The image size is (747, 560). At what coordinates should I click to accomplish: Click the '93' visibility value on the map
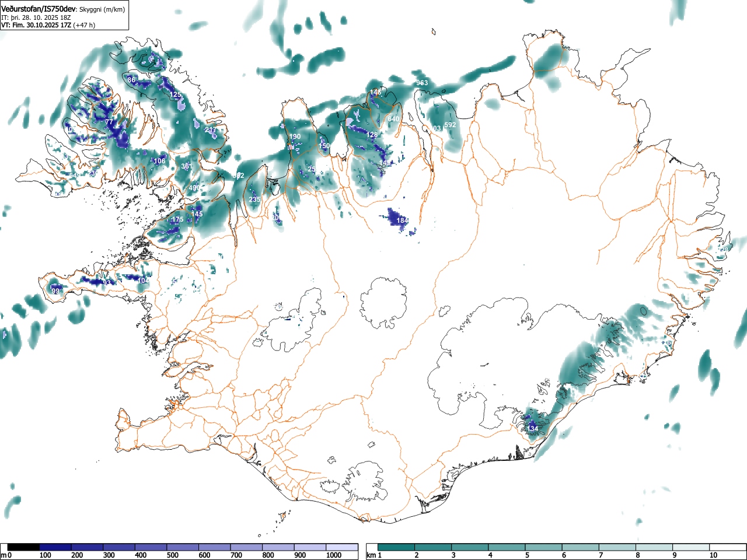(107, 282)
